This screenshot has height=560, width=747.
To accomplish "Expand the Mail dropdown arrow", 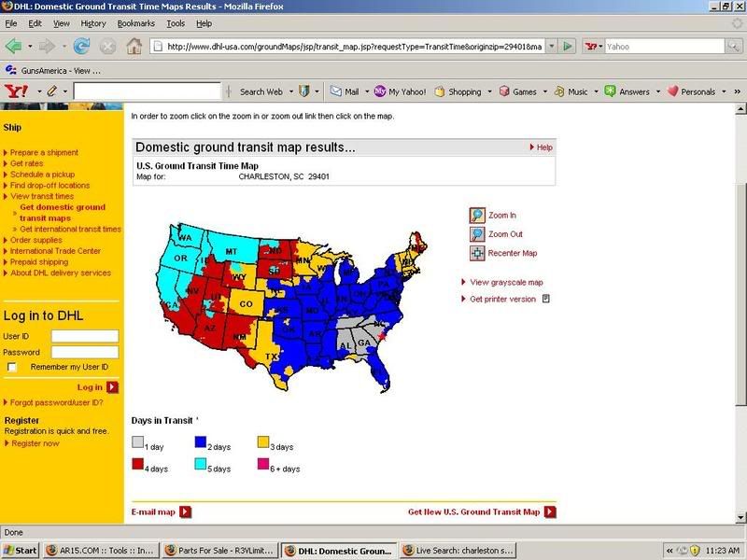I will 367,91.
